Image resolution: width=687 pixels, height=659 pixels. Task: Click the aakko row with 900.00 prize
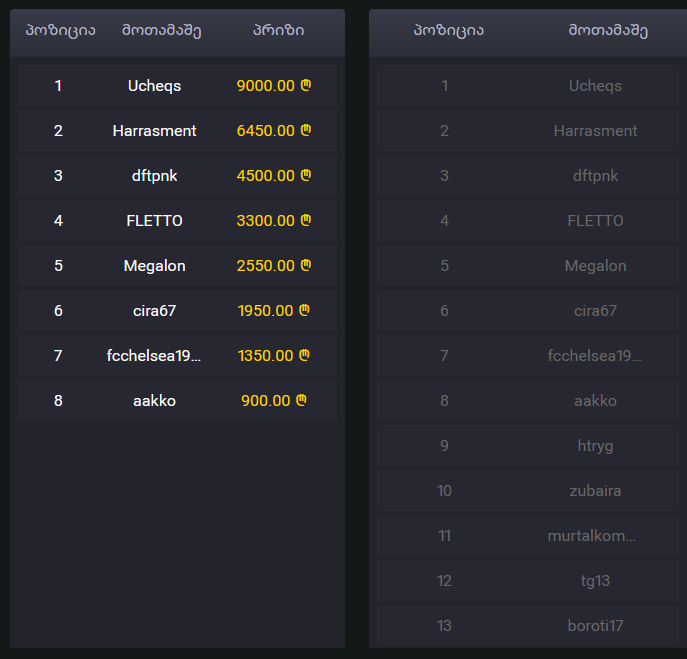click(177, 400)
